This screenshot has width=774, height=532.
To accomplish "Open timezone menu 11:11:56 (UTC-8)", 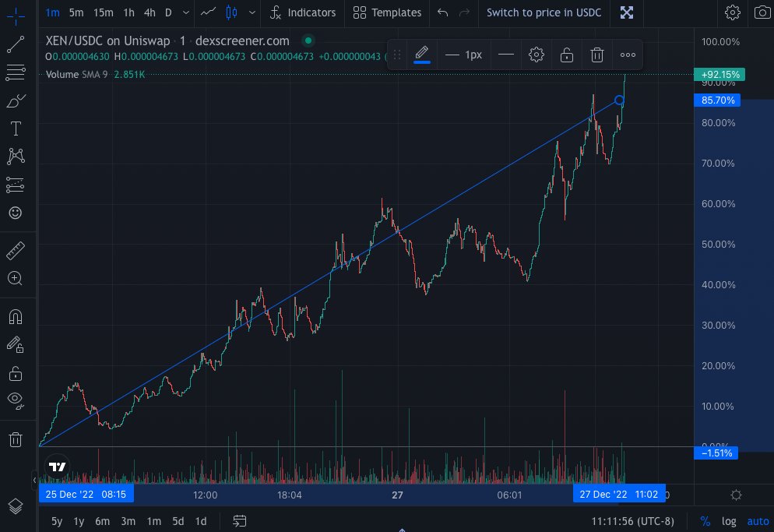I will 633,521.
